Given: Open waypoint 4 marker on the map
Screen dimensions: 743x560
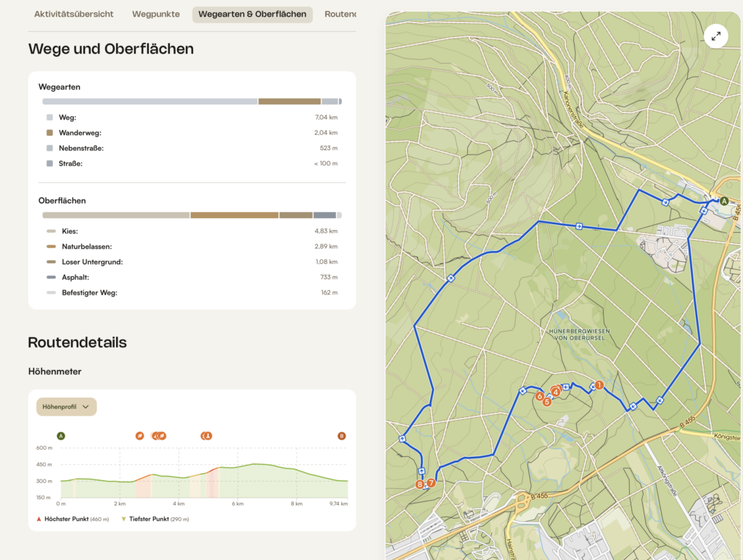Looking at the screenshot, I should click(556, 391).
